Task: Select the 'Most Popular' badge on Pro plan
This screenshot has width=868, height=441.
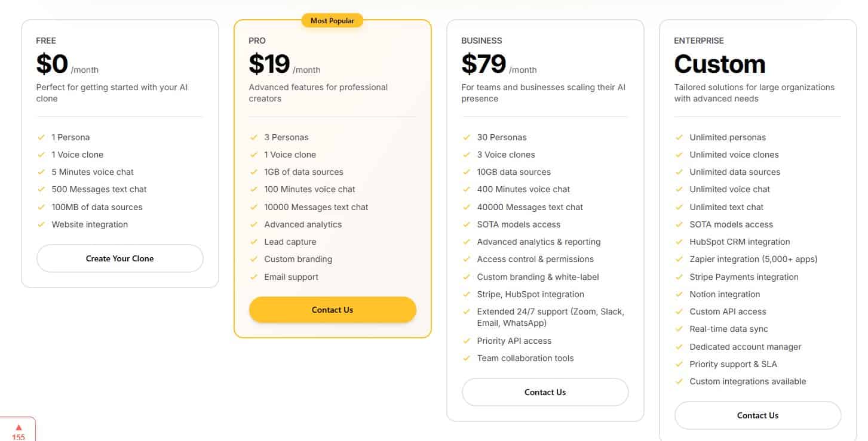Action: click(332, 20)
